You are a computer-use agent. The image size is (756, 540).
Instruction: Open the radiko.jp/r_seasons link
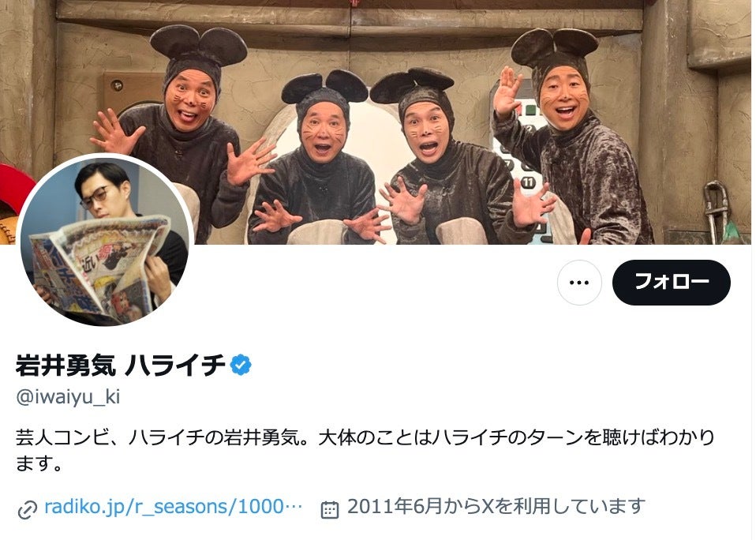173,506
